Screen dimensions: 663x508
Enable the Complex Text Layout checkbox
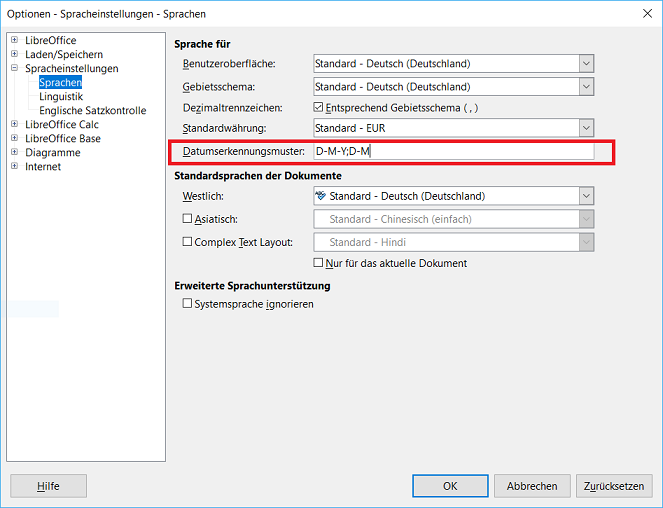pyautogui.click(x=188, y=242)
